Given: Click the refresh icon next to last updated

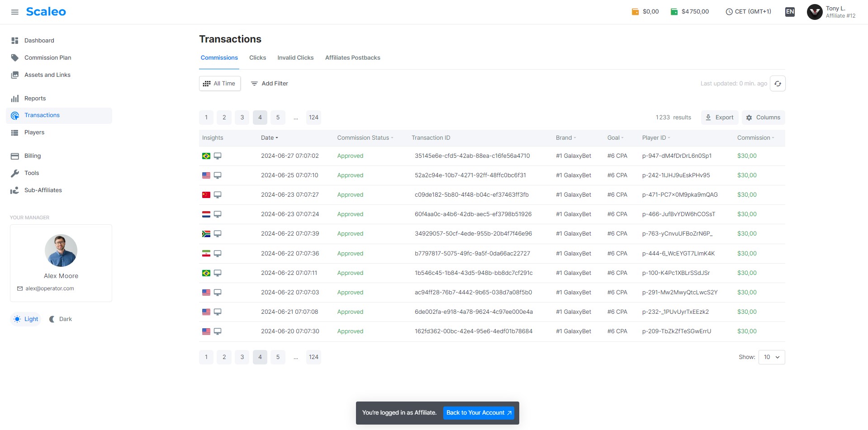Looking at the screenshot, I should 778,83.
